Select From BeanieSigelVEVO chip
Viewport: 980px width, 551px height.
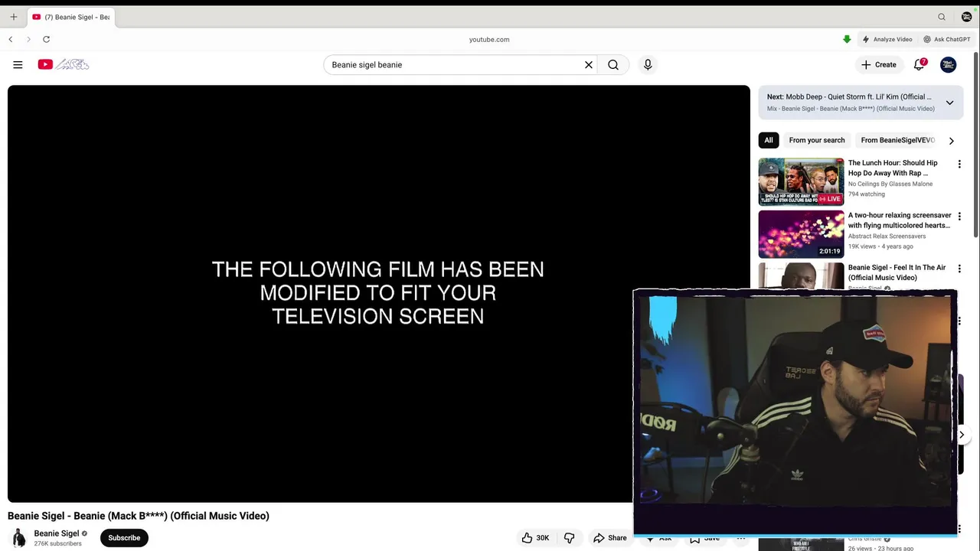tap(898, 140)
